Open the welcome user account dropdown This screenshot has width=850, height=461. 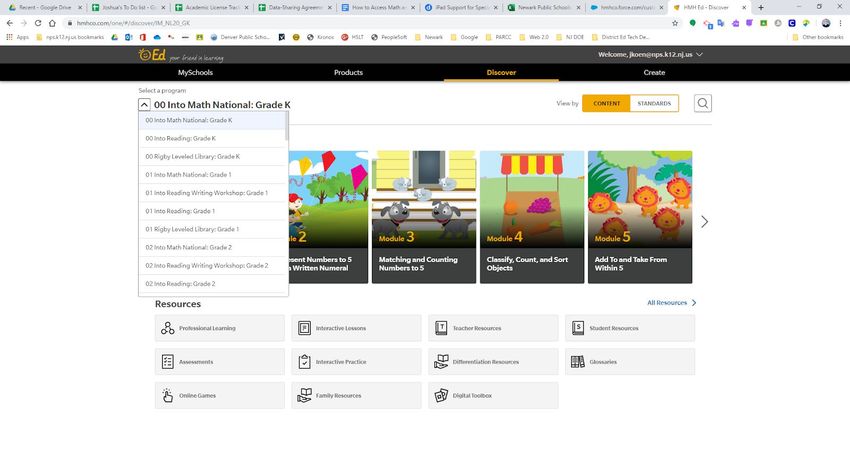click(650, 54)
